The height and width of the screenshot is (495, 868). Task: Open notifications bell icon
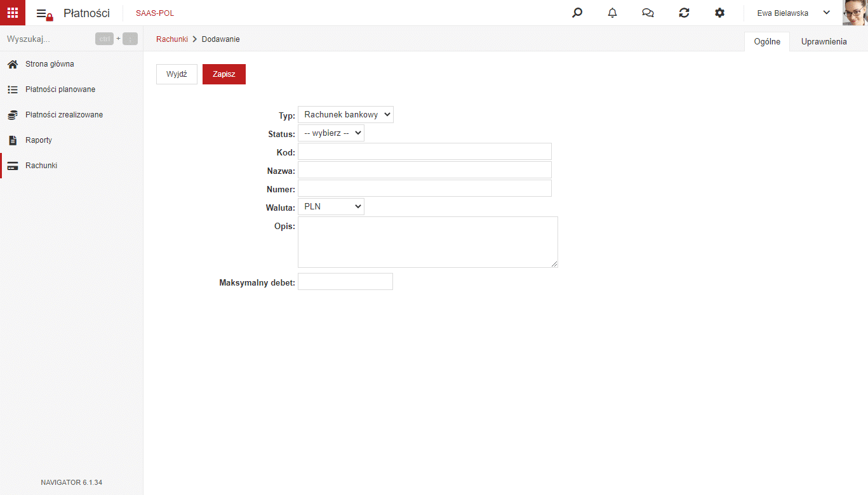[x=613, y=13]
